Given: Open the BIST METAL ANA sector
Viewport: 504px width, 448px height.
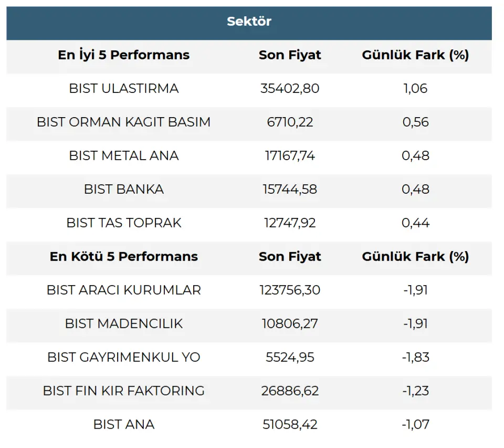Looking at the screenshot, I should 124,155.
